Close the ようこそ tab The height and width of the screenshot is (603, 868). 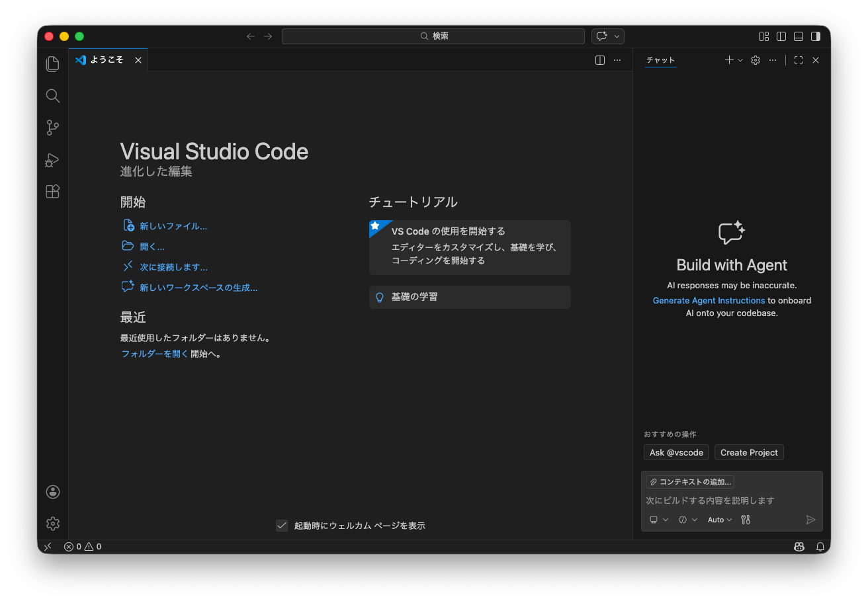[138, 60]
